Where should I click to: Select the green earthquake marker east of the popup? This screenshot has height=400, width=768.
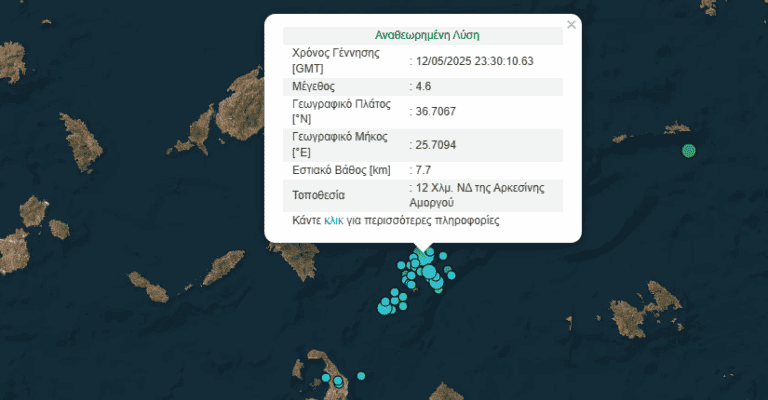[x=688, y=151]
